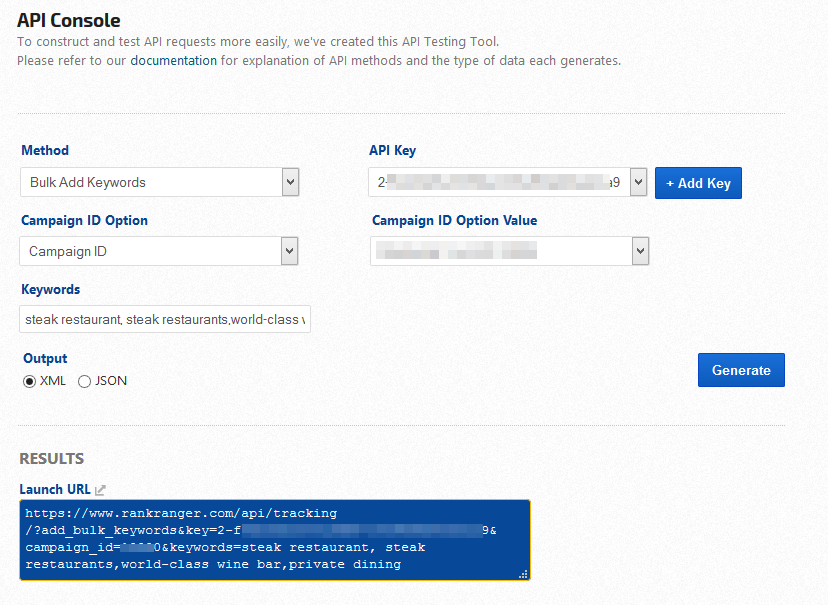Click the Method field label

[x=45, y=150]
